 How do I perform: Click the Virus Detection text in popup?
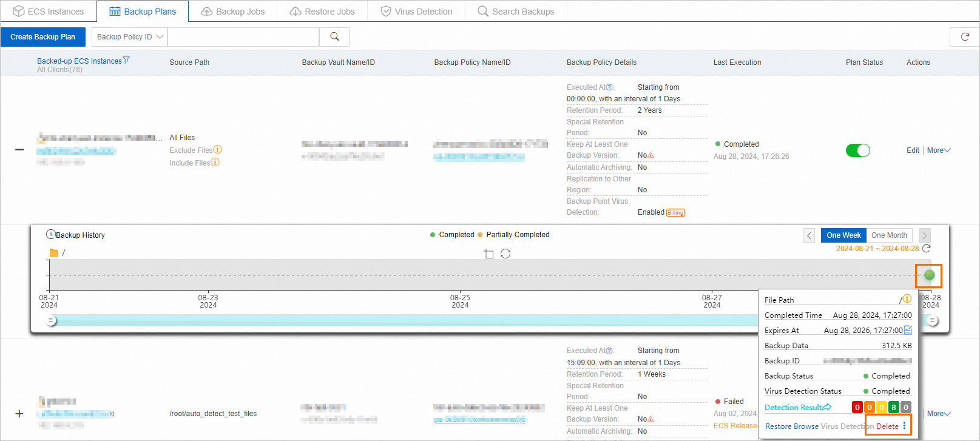click(848, 426)
